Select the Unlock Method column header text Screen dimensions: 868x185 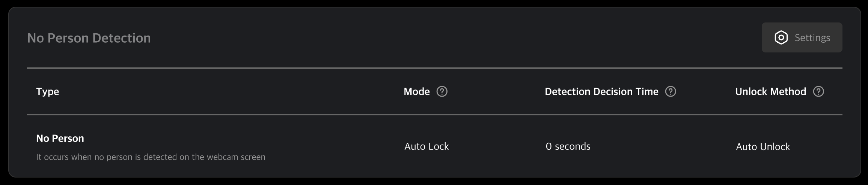[770, 92]
